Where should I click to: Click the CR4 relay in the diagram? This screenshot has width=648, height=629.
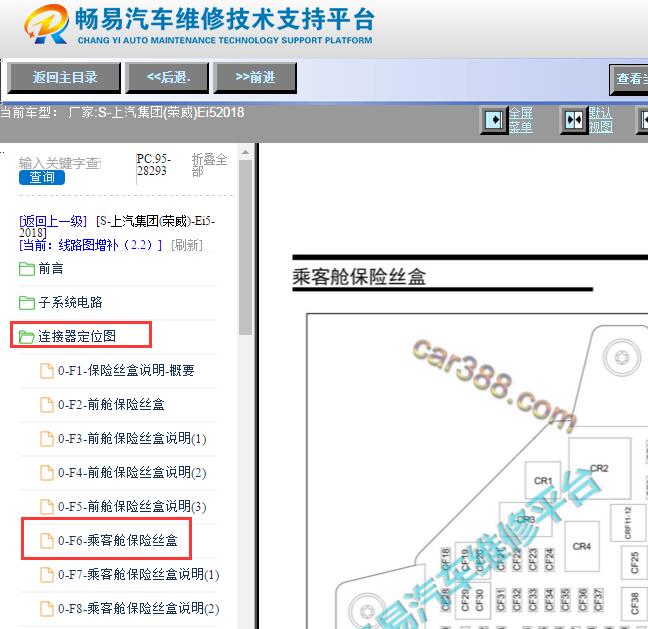pyautogui.click(x=581, y=546)
